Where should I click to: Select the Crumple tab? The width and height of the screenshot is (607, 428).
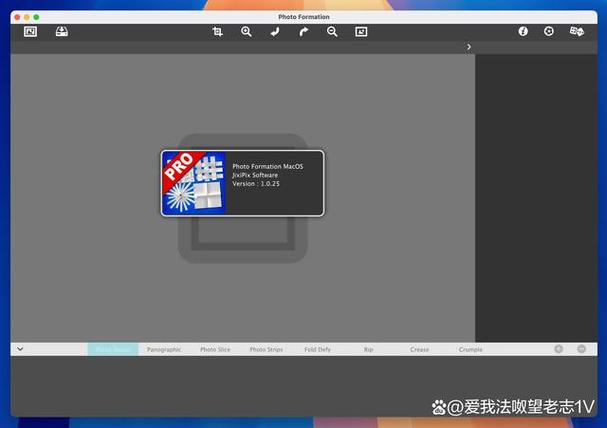tap(471, 349)
